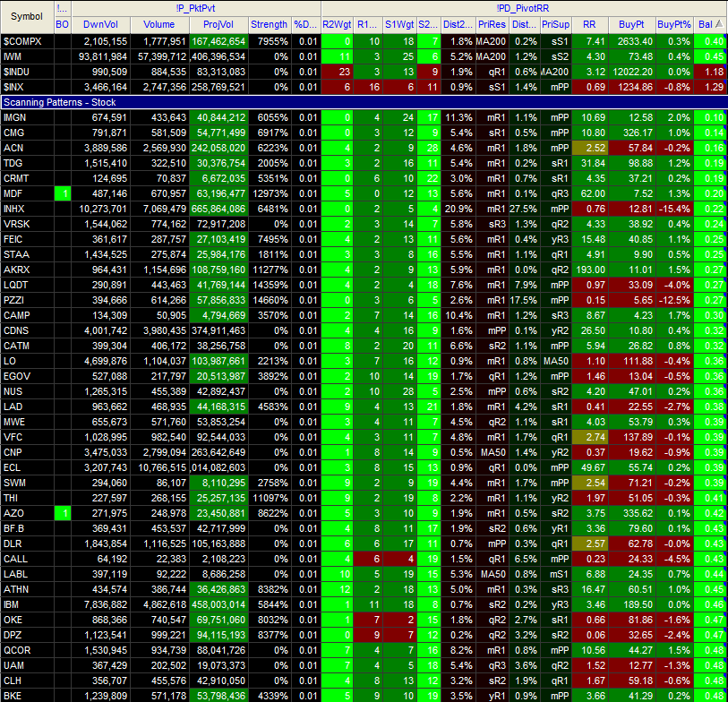Click the BuyPt value 335.62 for AZO

tap(632, 513)
